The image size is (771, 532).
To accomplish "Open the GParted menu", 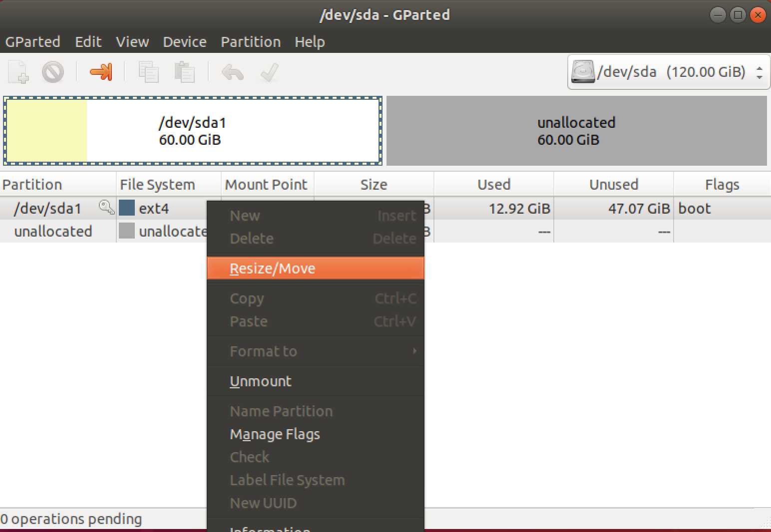I will tap(32, 41).
